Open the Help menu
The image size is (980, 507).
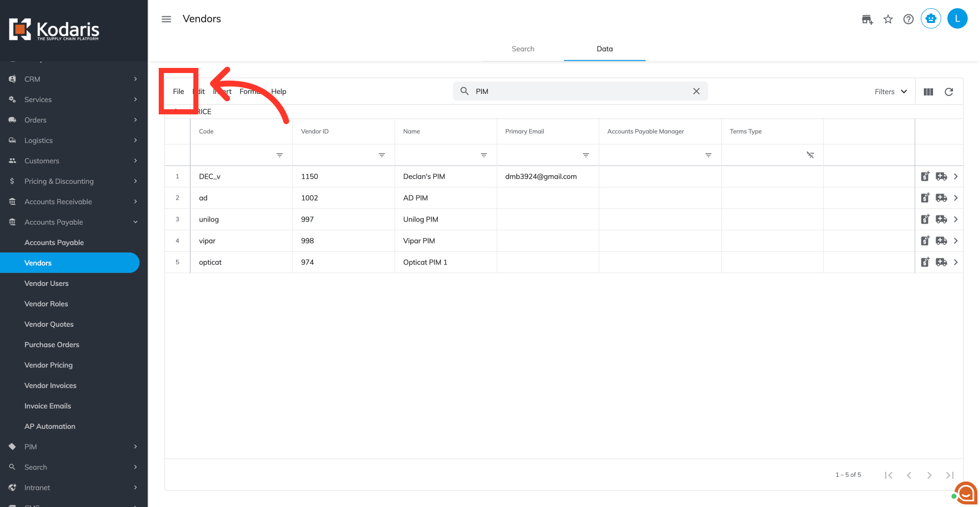[x=279, y=91]
